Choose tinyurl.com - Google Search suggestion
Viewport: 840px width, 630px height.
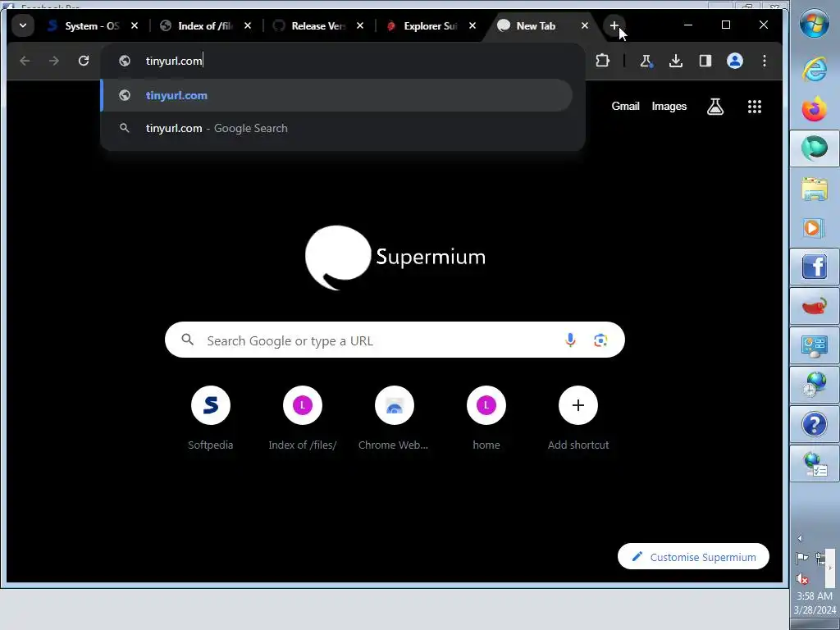coord(337,128)
